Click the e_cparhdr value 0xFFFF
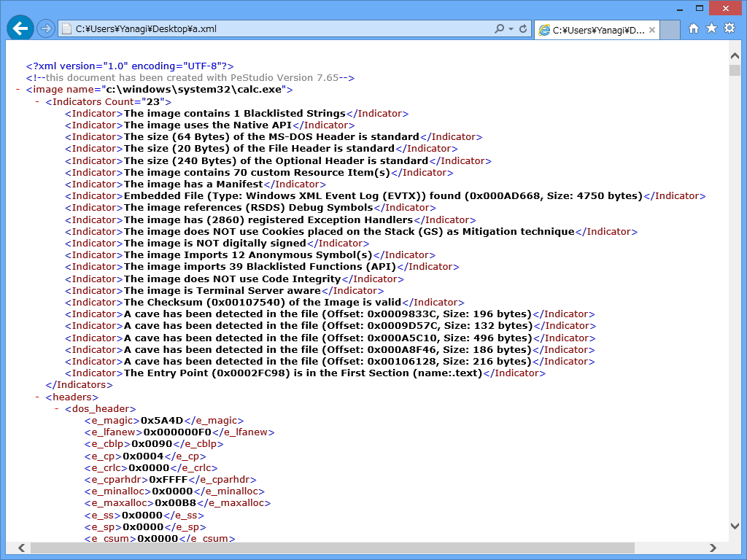The image size is (747, 560). pos(169,480)
